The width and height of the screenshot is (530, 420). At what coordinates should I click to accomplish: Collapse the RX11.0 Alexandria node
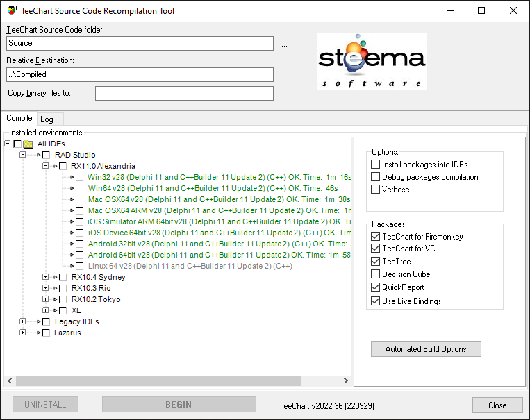pyautogui.click(x=45, y=166)
